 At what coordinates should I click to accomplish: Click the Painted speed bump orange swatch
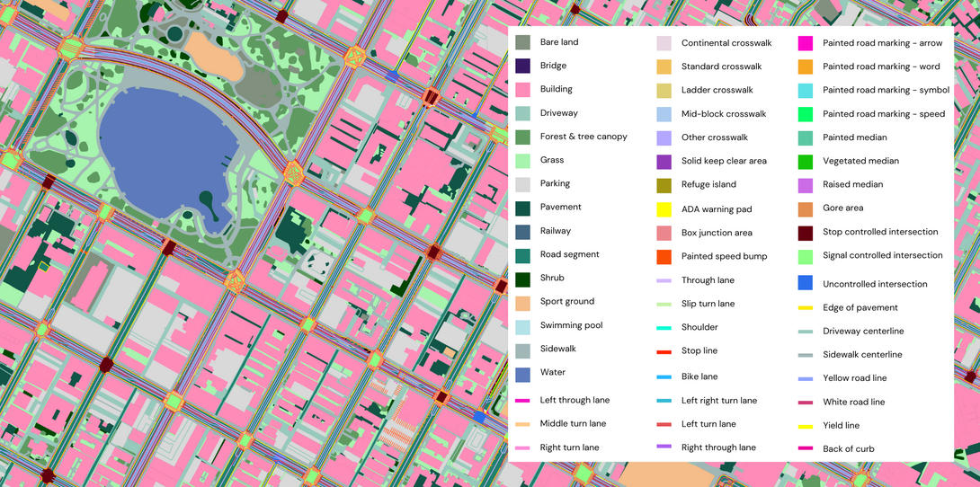coord(664,257)
